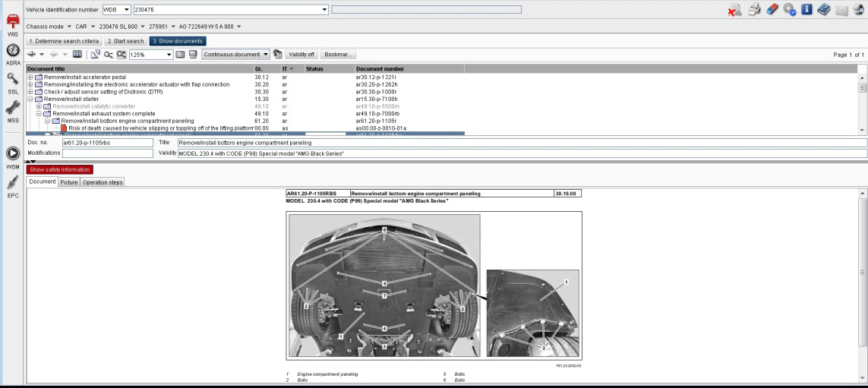This screenshot has width=868, height=388.
Task: Click the printer icon
Action: click(754, 9)
